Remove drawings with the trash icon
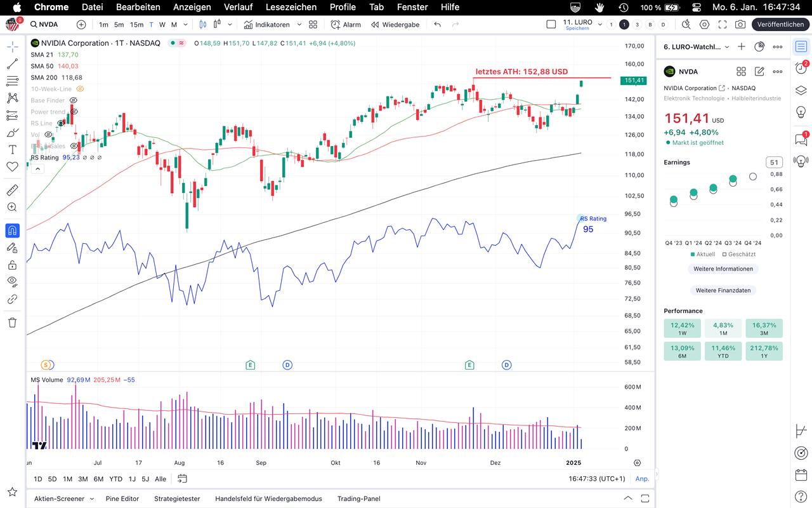Image resolution: width=812 pixels, height=508 pixels. (x=12, y=323)
